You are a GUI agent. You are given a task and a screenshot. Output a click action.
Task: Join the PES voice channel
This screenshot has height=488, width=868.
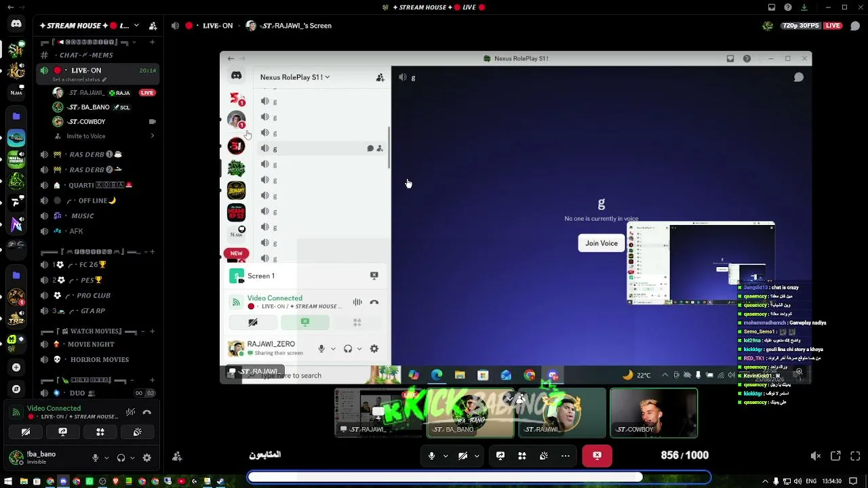(x=98, y=280)
